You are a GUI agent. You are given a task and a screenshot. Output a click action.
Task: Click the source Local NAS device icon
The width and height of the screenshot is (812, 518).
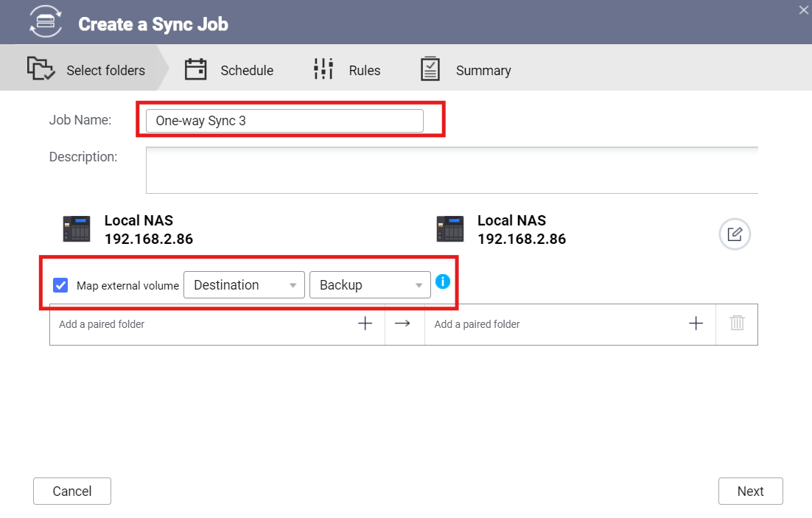pyautogui.click(x=77, y=229)
